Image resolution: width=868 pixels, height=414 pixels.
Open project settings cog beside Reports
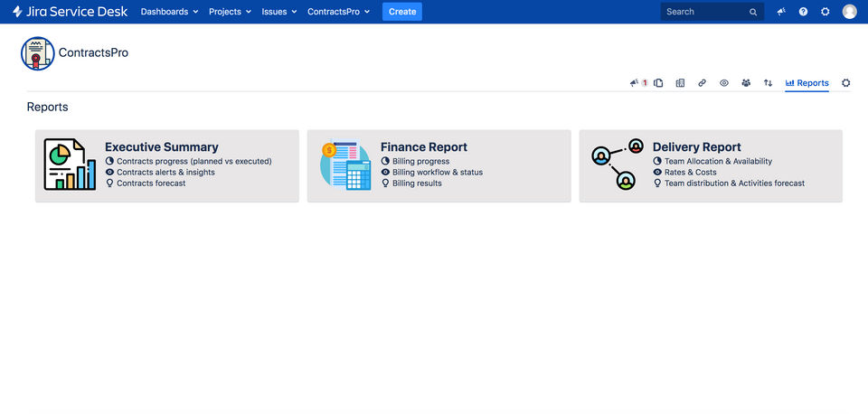point(846,83)
